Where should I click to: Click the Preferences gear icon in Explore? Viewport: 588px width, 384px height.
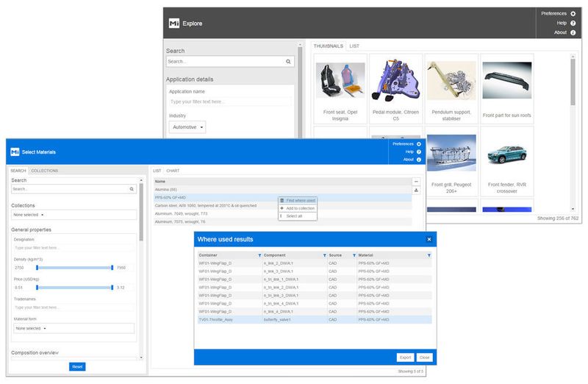tap(573, 13)
